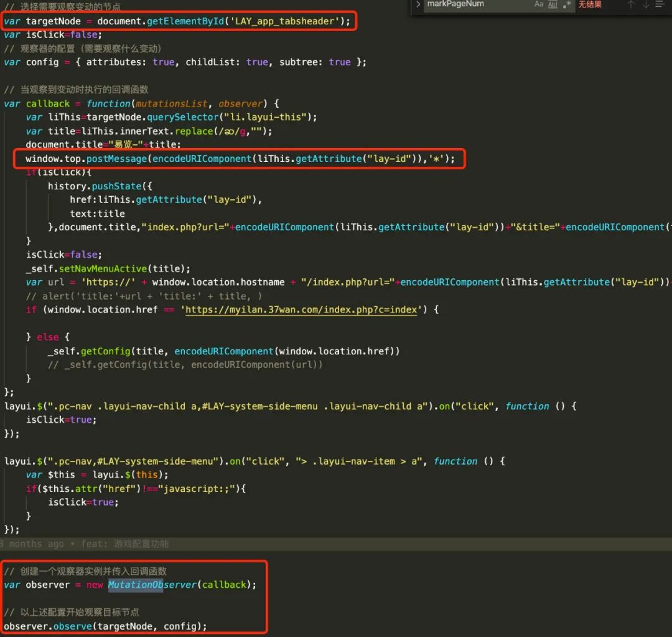Screen dimensions: 672x637
Task: Click the word callback in 'var callback' declaration
Action: pos(47,104)
